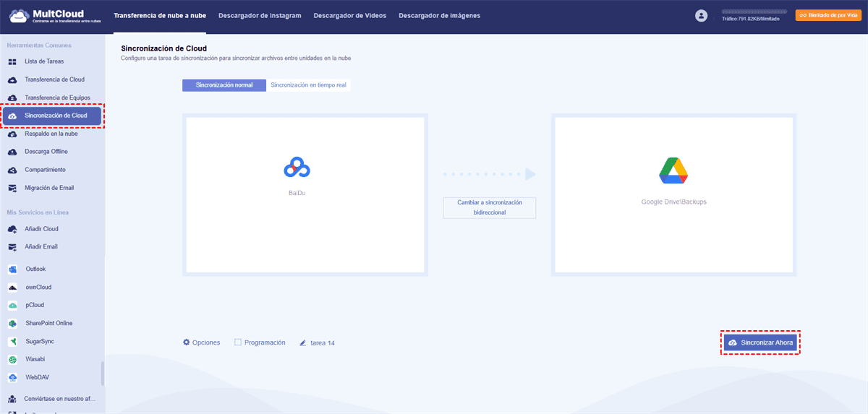Click the pencil icon beside tarea 14
868x414 pixels.
(x=304, y=343)
